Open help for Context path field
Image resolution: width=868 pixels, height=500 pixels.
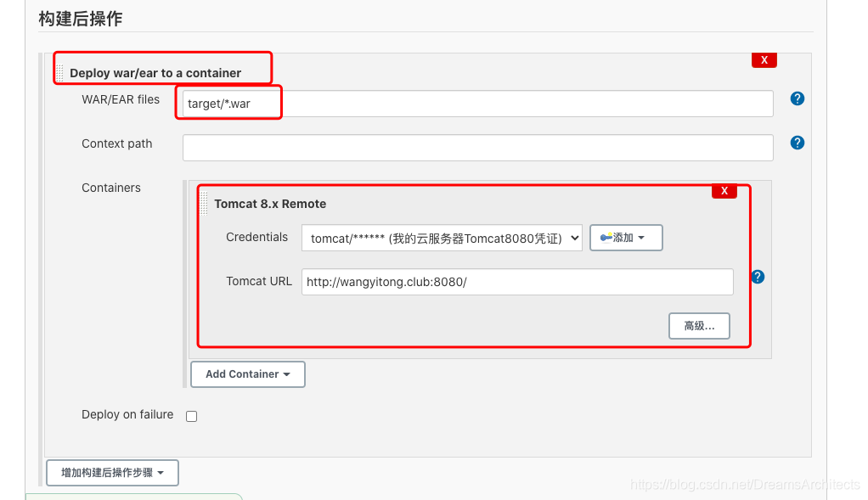[797, 143]
